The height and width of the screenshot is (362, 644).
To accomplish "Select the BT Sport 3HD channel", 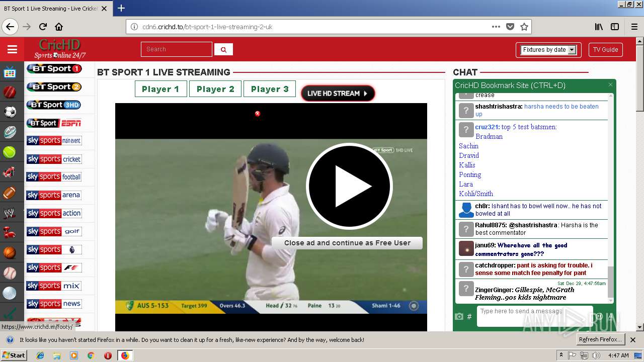I will coord(54,105).
